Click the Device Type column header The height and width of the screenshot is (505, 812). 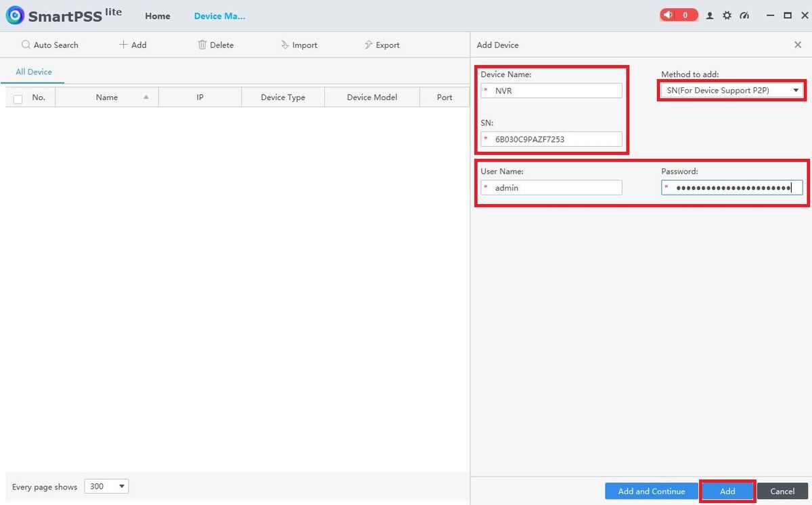283,97
